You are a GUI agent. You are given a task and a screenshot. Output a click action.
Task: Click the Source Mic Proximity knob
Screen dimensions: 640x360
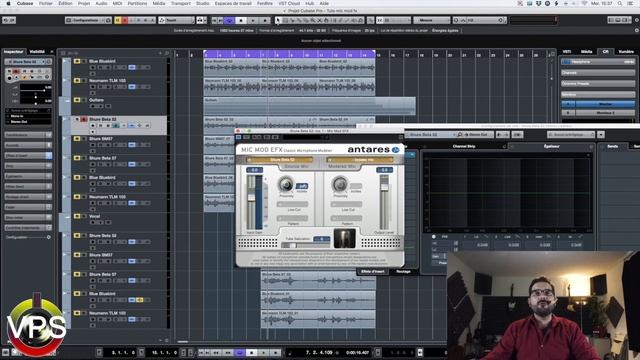coord(286,184)
